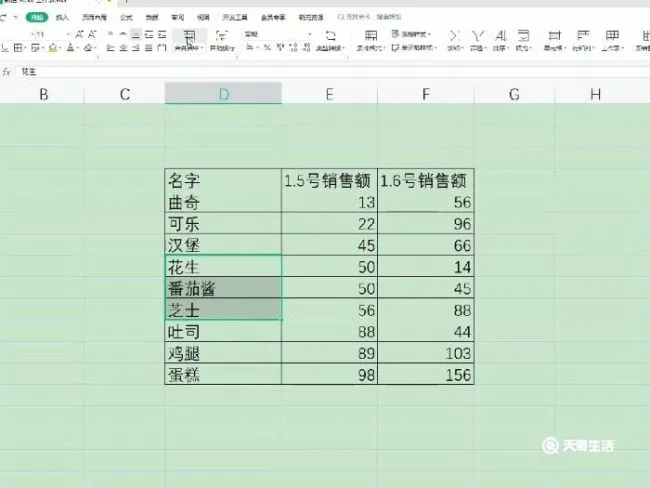Switch to the View (视图) tab
The image size is (650, 488).
203,17
